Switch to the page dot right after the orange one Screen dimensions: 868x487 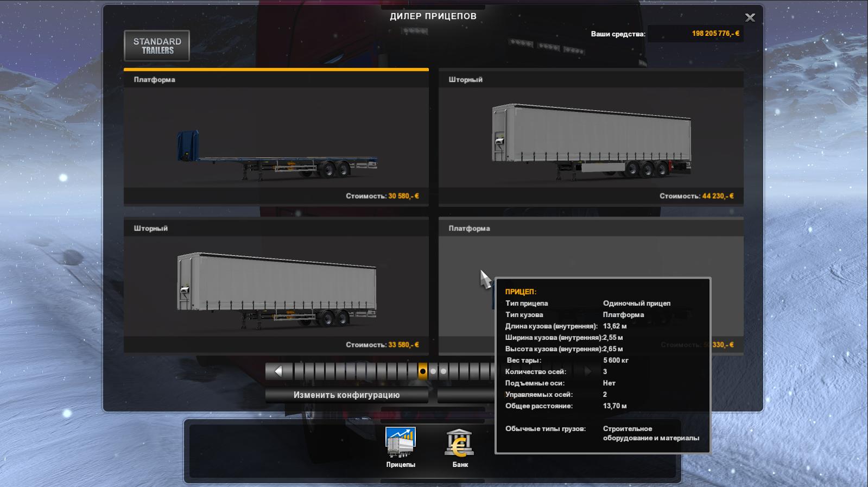pyautogui.click(x=433, y=371)
